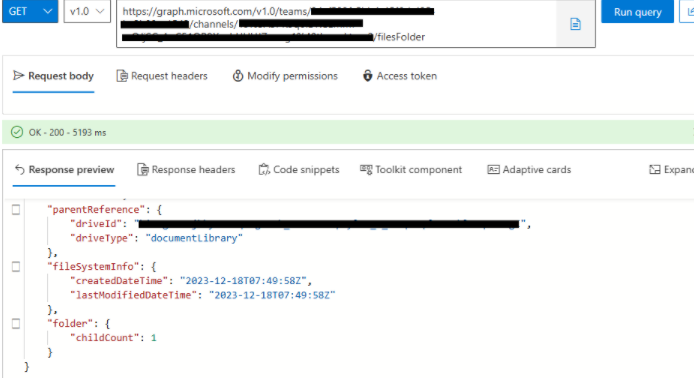Image resolution: width=694 pixels, height=378 pixels.
Task: Switch to Response preview tab
Action: [64, 170]
